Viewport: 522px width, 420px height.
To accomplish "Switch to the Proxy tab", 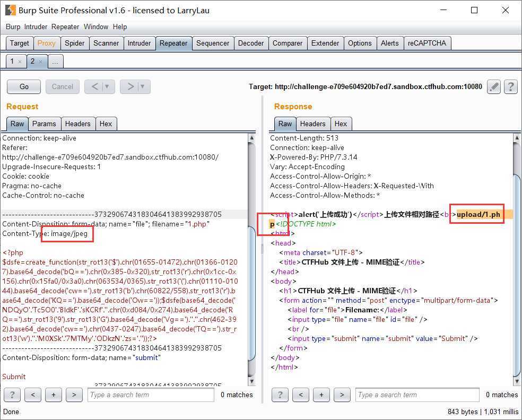I will (x=47, y=43).
